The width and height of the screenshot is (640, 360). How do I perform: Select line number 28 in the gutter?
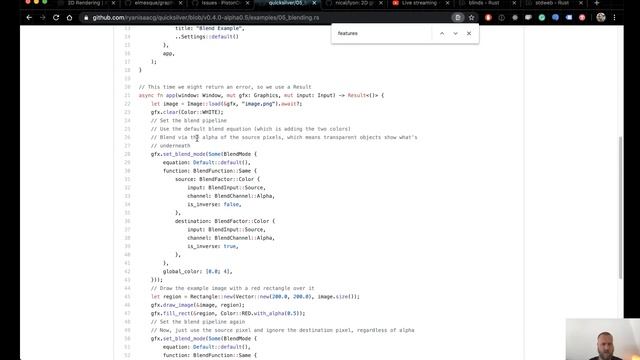tap(127, 154)
